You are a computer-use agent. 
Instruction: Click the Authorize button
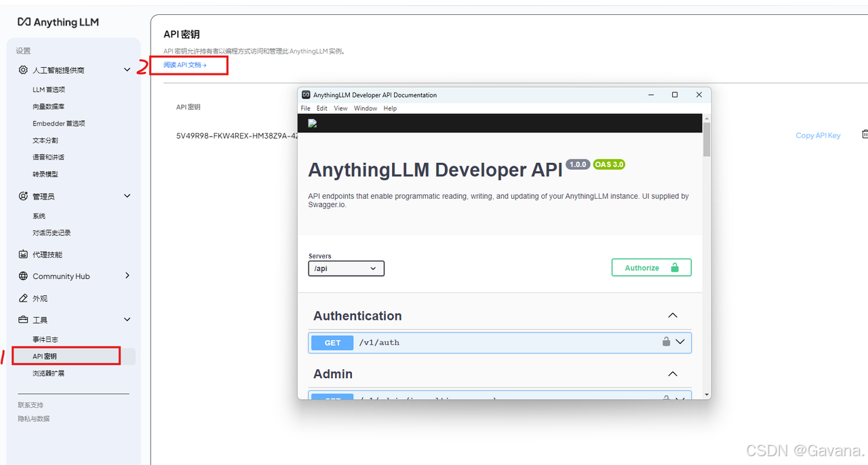click(x=652, y=267)
